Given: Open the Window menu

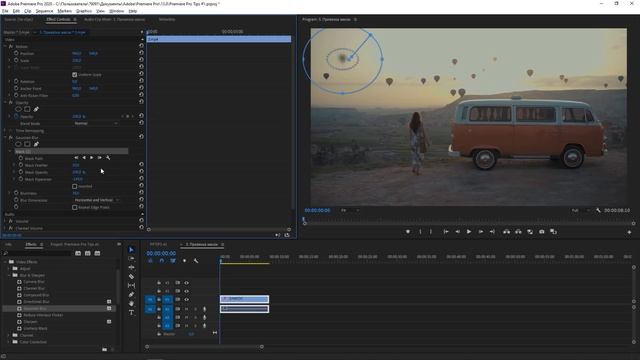Looking at the screenshot, I should [x=116, y=11].
